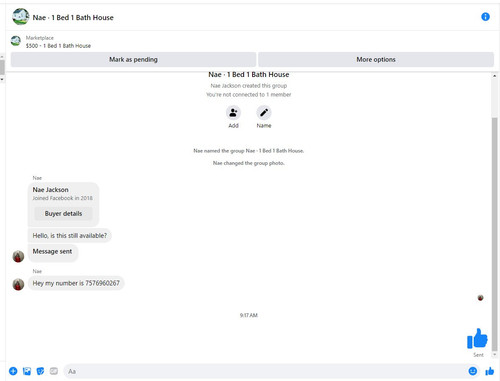
Task: Edit the group name with pencil icon
Action: [x=264, y=113]
